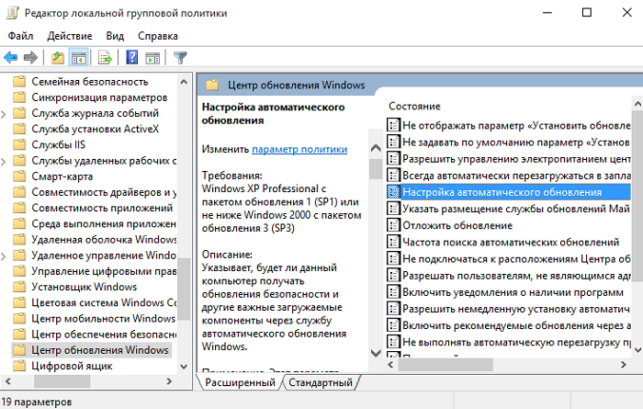Select Центр обеспечения безопасности tree folder
Viewport: 643px width, 409px height.
tap(104, 334)
